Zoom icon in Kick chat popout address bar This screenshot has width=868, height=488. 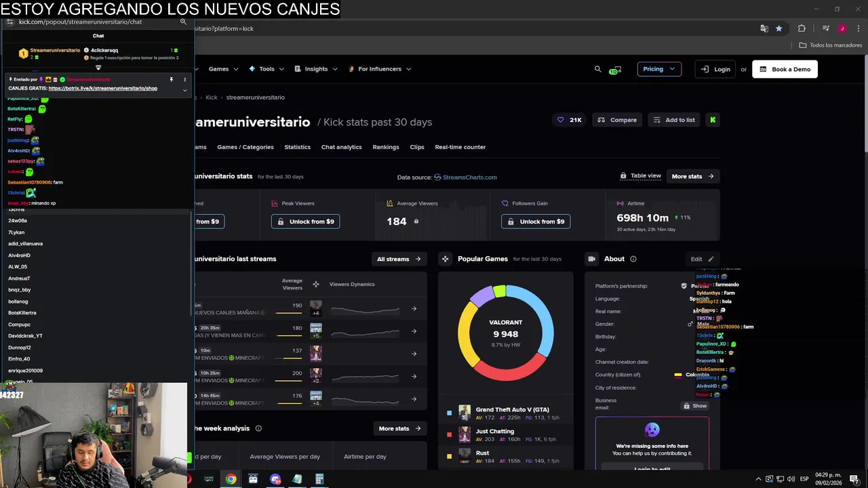click(x=183, y=22)
